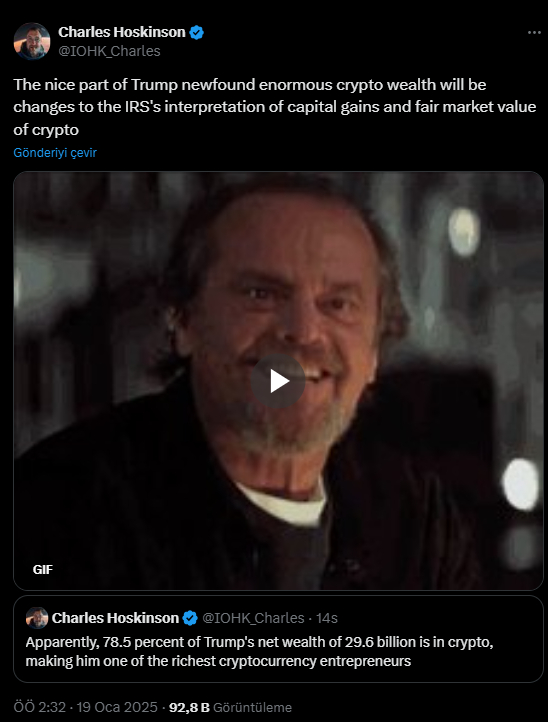The image size is (548, 722).
Task: Click the verified badge in the quoted post
Action: pos(190,618)
